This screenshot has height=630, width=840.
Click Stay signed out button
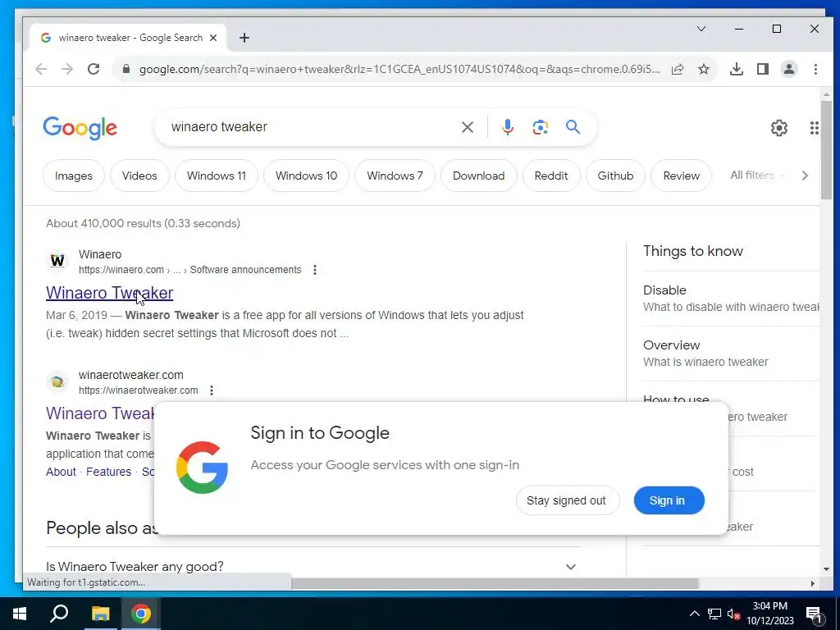coord(568,500)
